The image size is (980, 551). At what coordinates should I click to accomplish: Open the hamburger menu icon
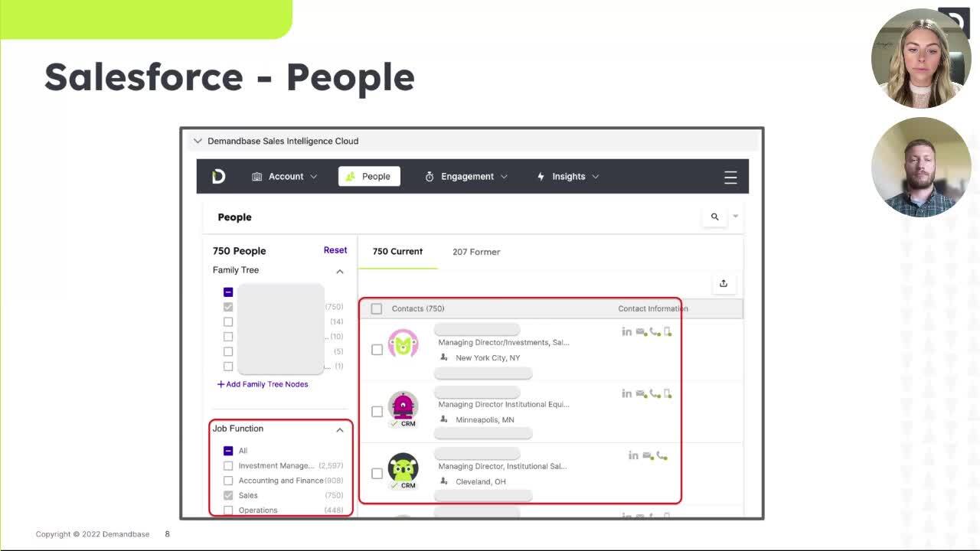click(x=730, y=177)
